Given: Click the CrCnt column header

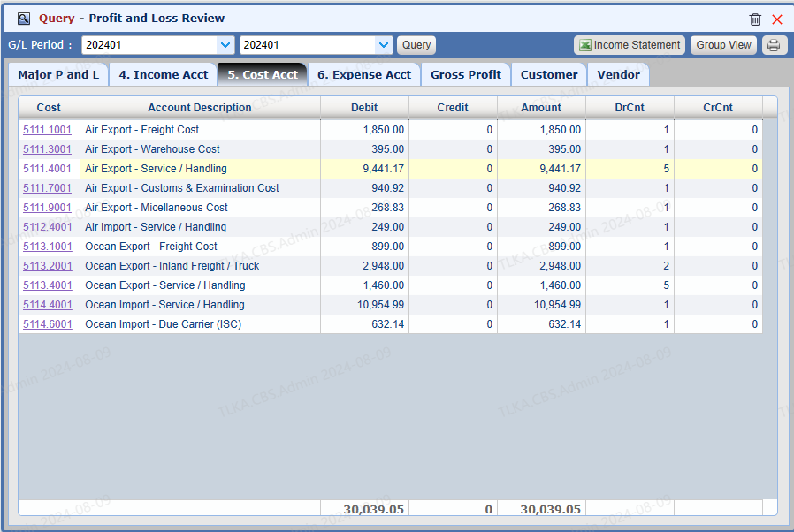Looking at the screenshot, I should [x=718, y=107].
